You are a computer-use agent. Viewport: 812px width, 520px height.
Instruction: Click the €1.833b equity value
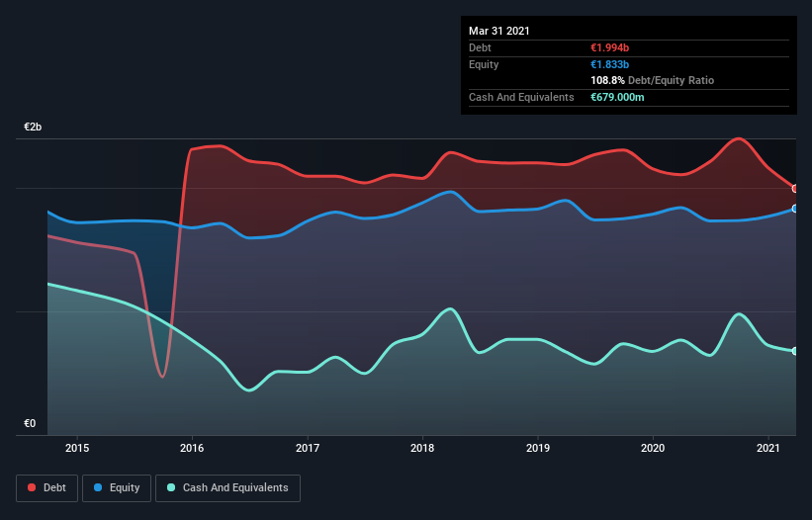tap(609, 64)
